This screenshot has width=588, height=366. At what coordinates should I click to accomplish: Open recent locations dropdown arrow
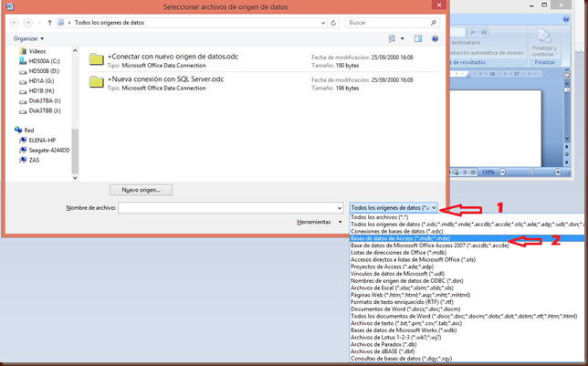39,23
